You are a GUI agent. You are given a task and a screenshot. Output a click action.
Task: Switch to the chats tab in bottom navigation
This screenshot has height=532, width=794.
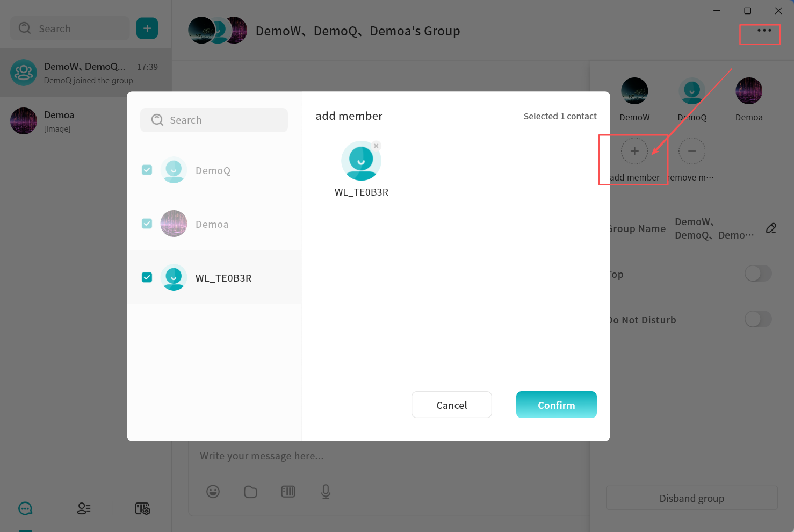[x=25, y=508]
